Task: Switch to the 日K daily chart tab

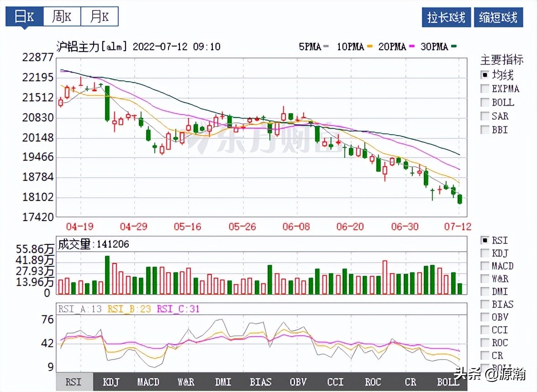Action: [24, 16]
